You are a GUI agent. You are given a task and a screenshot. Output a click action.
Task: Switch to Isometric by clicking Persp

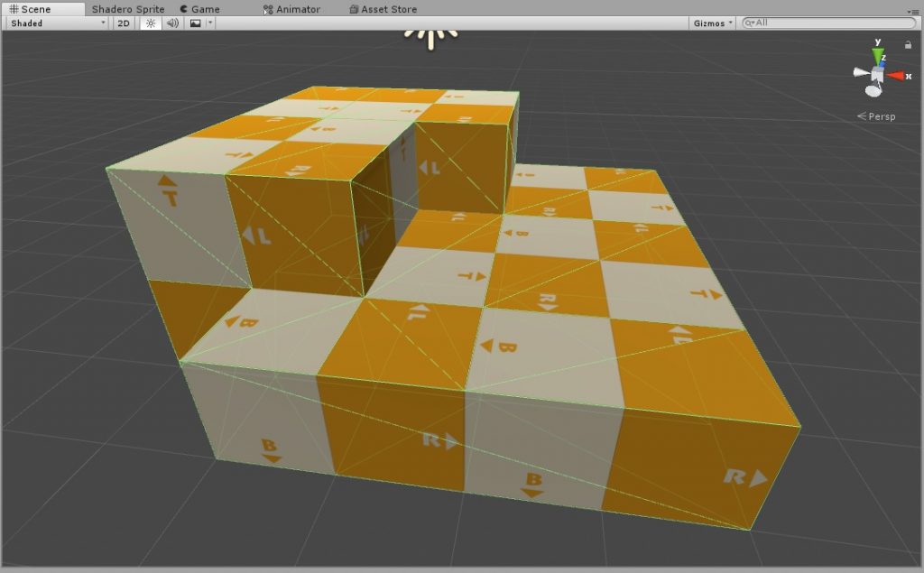880,116
